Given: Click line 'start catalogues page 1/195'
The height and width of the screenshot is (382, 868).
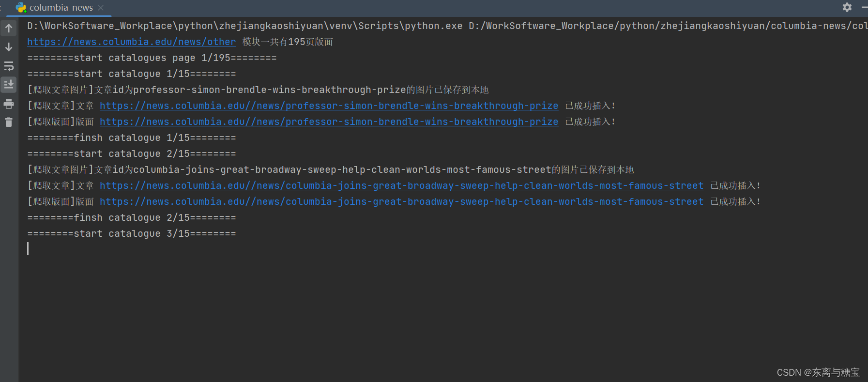Looking at the screenshot, I should click(152, 58).
